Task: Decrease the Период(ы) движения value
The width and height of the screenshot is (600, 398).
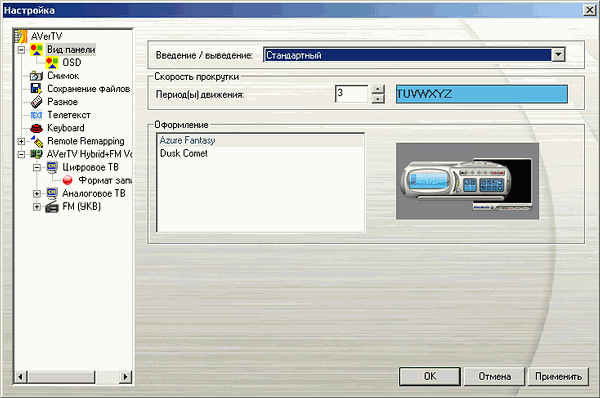Action: pos(378,99)
